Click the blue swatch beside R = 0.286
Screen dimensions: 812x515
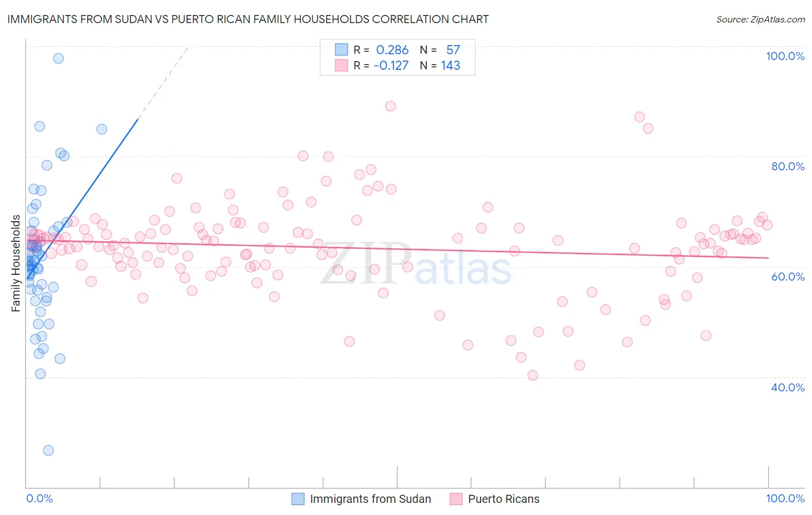pos(341,50)
